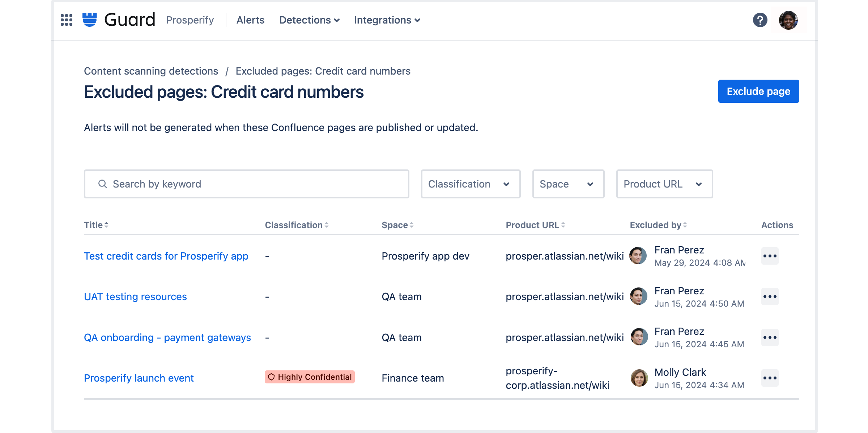The image size is (868, 433).
Task: Sort table by Classification column header
Action: click(x=297, y=225)
